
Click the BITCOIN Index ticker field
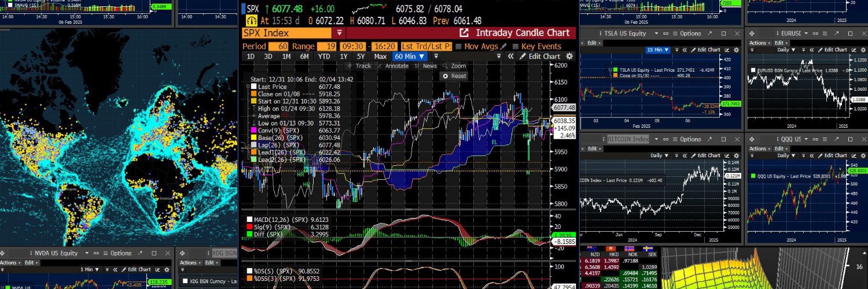pyautogui.click(x=628, y=139)
